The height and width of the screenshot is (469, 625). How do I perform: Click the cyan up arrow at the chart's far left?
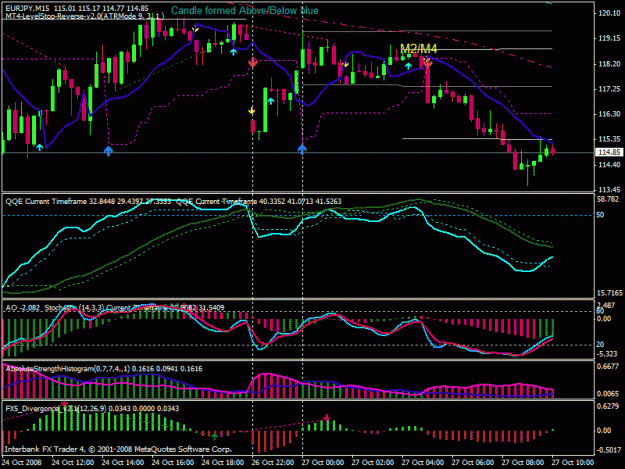[x=39, y=147]
